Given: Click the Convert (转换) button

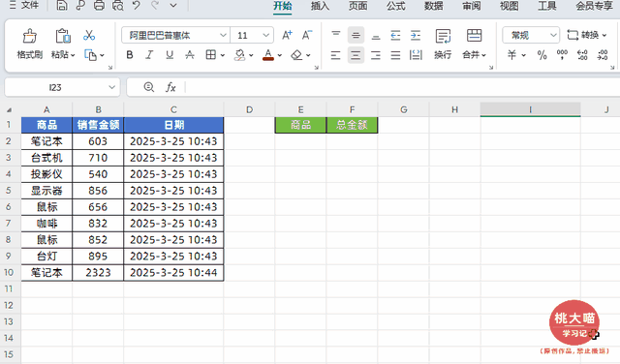Looking at the screenshot, I should (x=586, y=35).
